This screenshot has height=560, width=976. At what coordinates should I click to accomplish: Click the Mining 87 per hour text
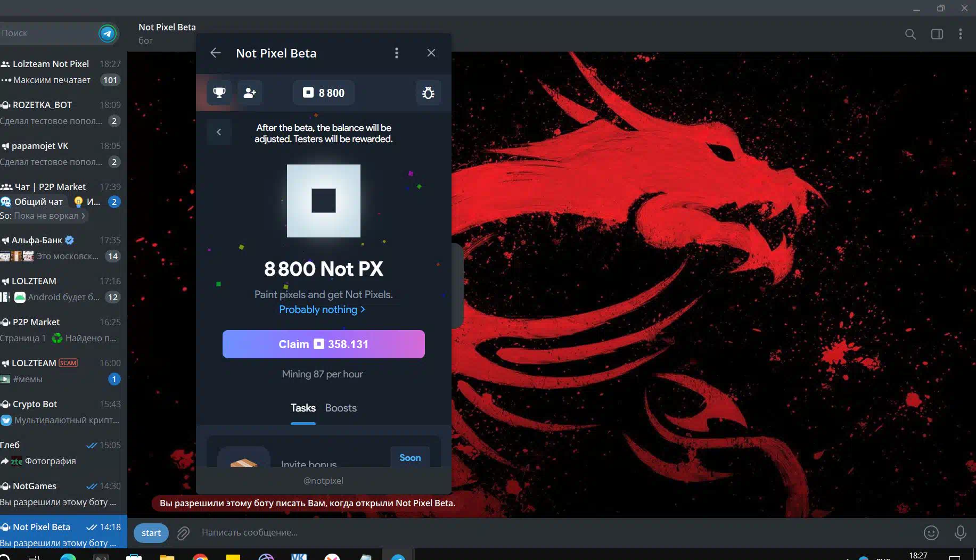pyautogui.click(x=322, y=374)
